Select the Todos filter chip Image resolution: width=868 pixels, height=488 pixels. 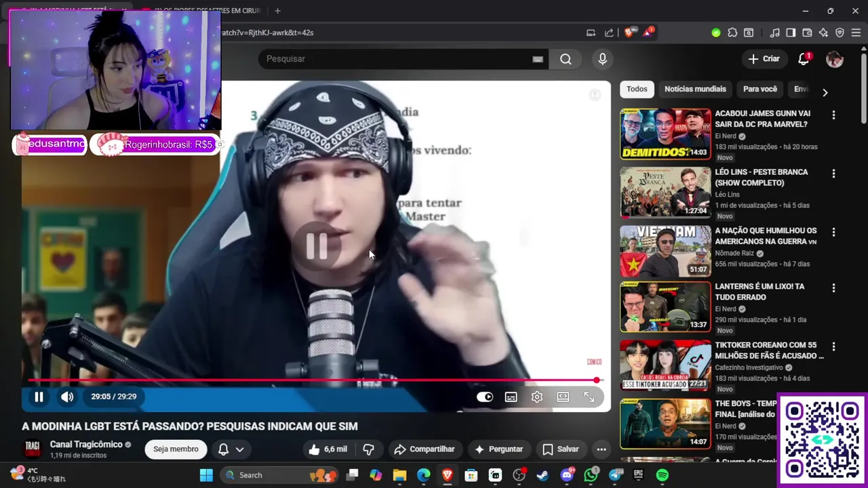637,89
